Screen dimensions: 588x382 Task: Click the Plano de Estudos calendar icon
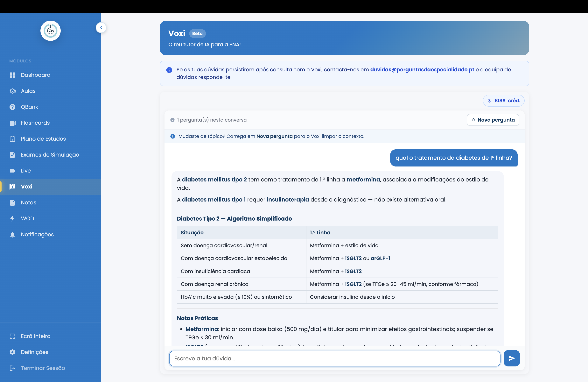(12, 139)
